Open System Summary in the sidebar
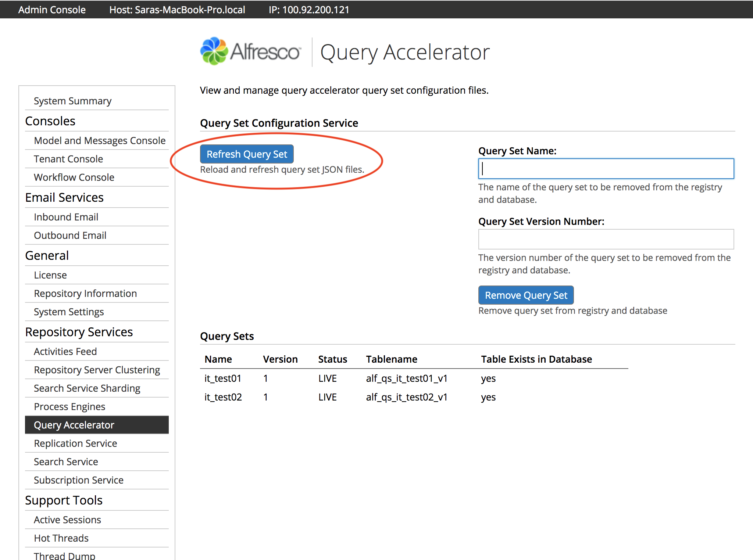The image size is (753, 560). click(x=72, y=101)
